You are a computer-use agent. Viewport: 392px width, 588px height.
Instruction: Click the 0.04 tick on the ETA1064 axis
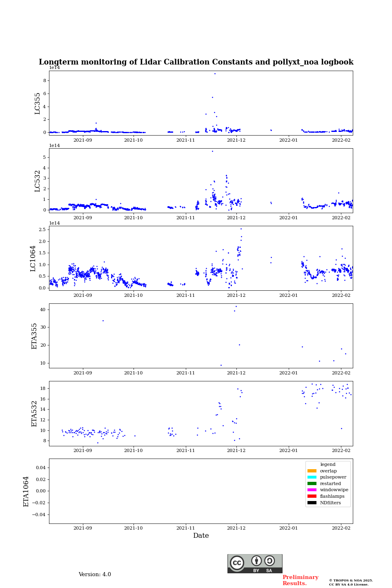point(40,468)
